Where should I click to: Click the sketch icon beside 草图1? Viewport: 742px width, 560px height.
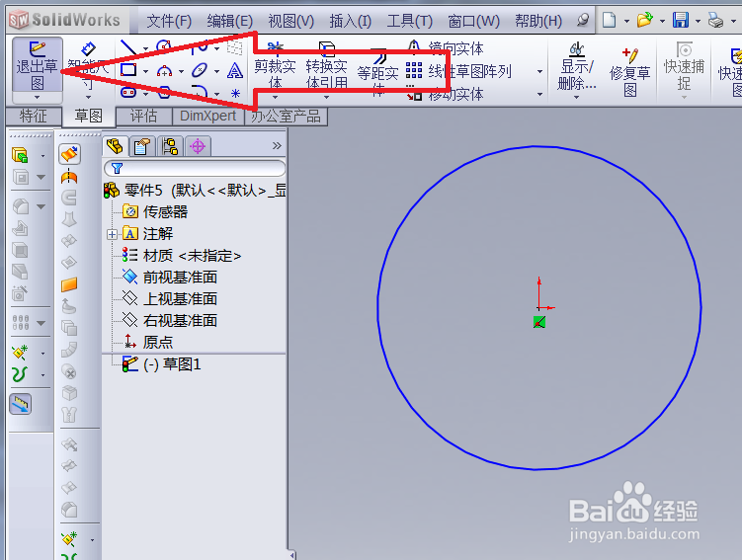[x=130, y=363]
